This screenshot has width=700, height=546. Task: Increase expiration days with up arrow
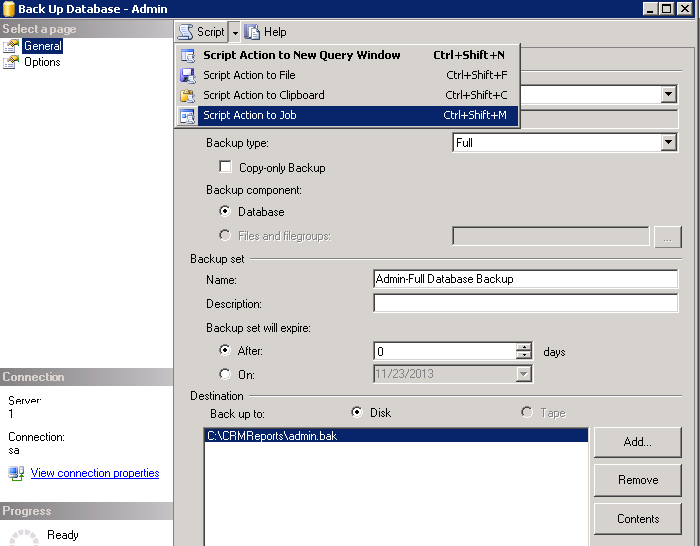pyautogui.click(x=524, y=347)
